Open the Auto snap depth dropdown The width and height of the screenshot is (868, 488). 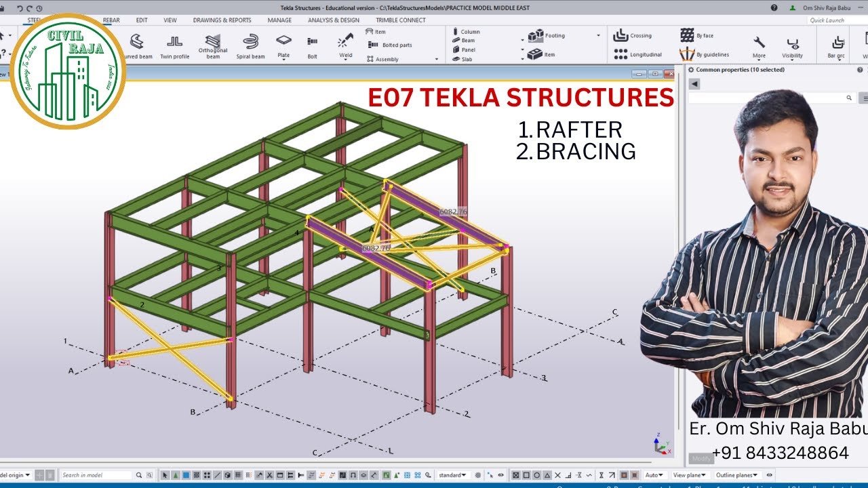click(653, 475)
